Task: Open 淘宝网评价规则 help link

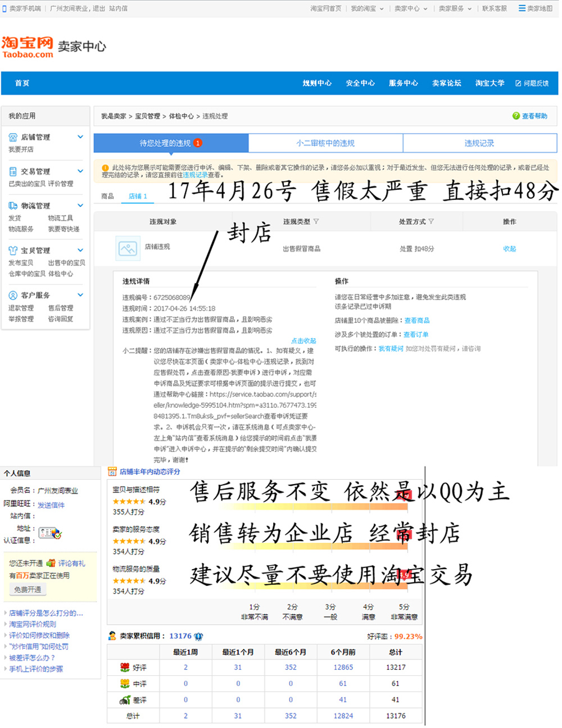Action: pos(33,624)
